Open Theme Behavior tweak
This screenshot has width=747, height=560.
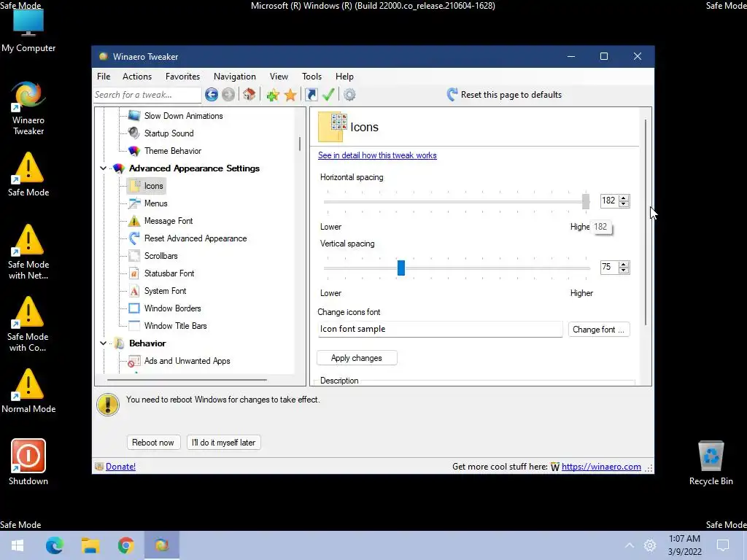(x=172, y=151)
